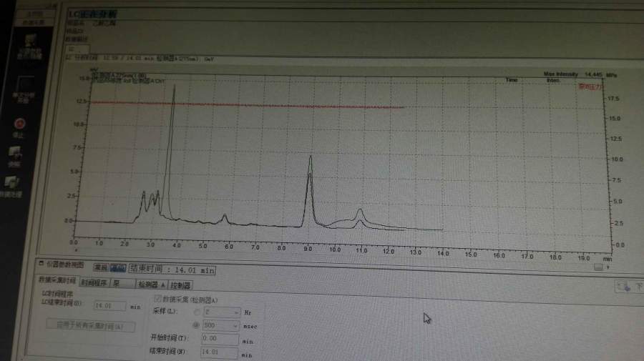The image size is (644, 361).
Task: Click the red Stop icon in left sidebar
Action: click(x=20, y=124)
